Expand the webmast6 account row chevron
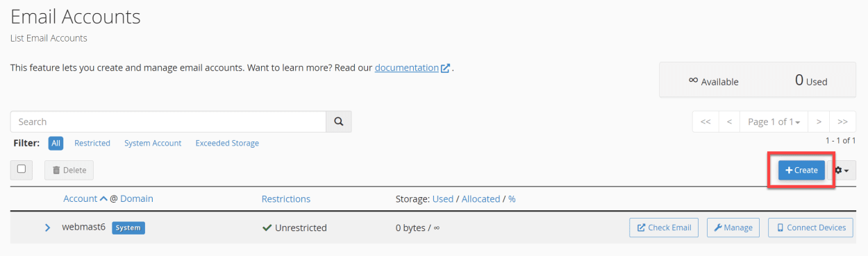 47,228
